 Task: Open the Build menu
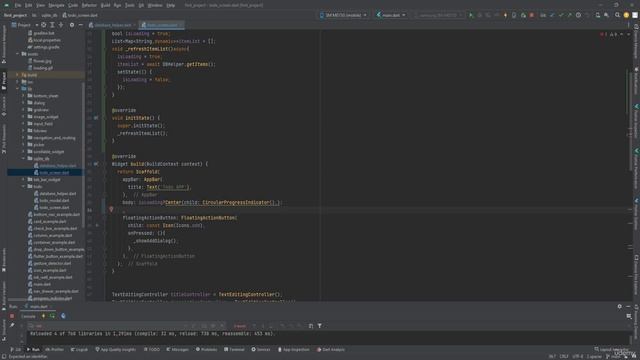coord(105,5)
